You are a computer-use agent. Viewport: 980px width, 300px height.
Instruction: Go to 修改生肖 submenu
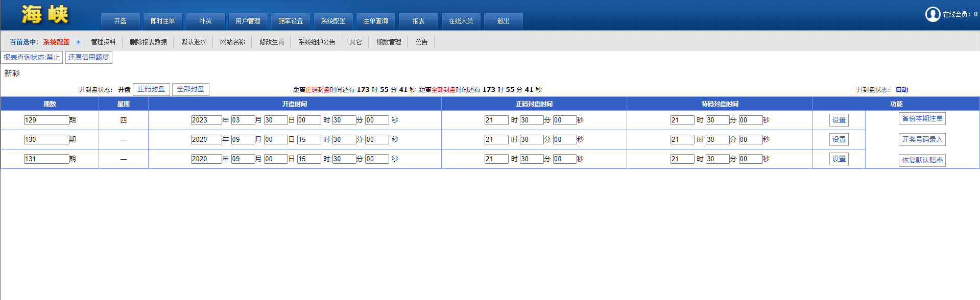pos(272,42)
